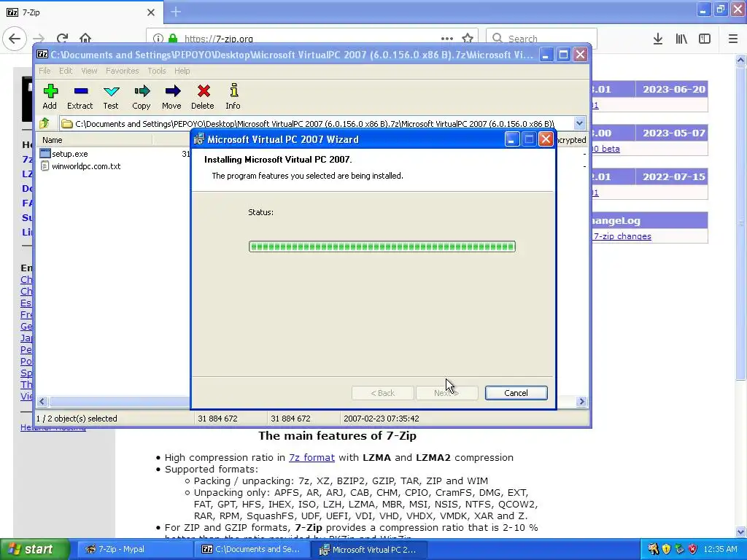747x560 pixels.
Task: Open the Tools menu in 7-Zip
Action: click(157, 71)
